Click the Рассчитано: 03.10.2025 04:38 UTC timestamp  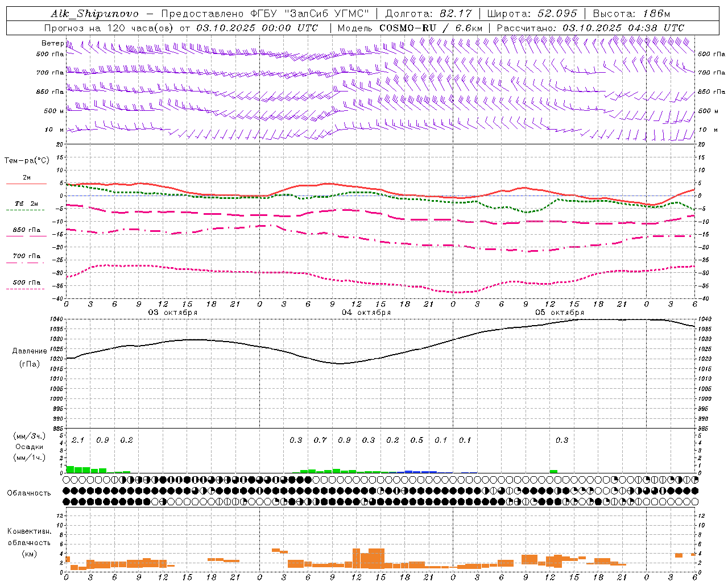590,28
